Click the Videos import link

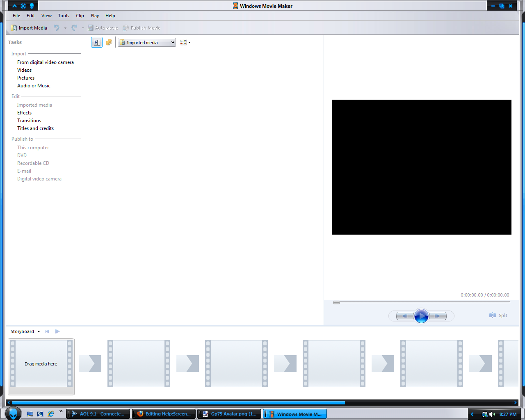click(24, 70)
